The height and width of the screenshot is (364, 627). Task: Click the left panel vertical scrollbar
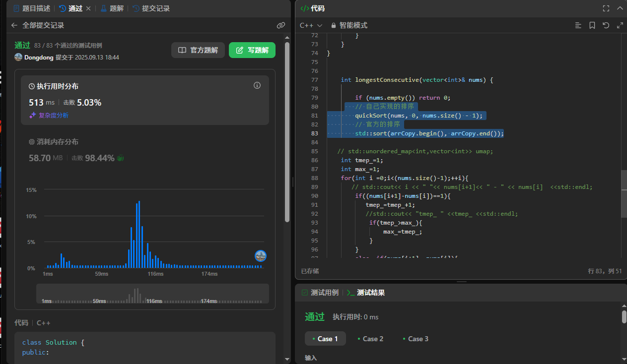click(287, 131)
